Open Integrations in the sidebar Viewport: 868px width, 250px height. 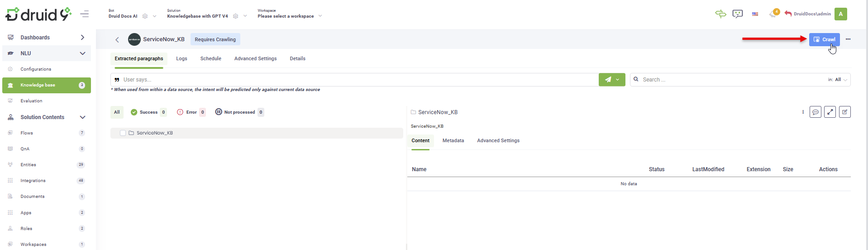point(33,181)
